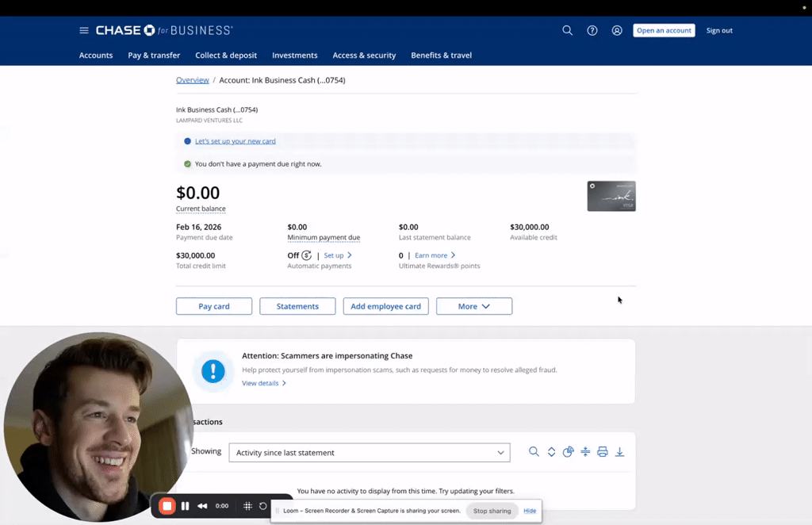Click Loom rewind button
The width and height of the screenshot is (812, 525).
[202, 506]
